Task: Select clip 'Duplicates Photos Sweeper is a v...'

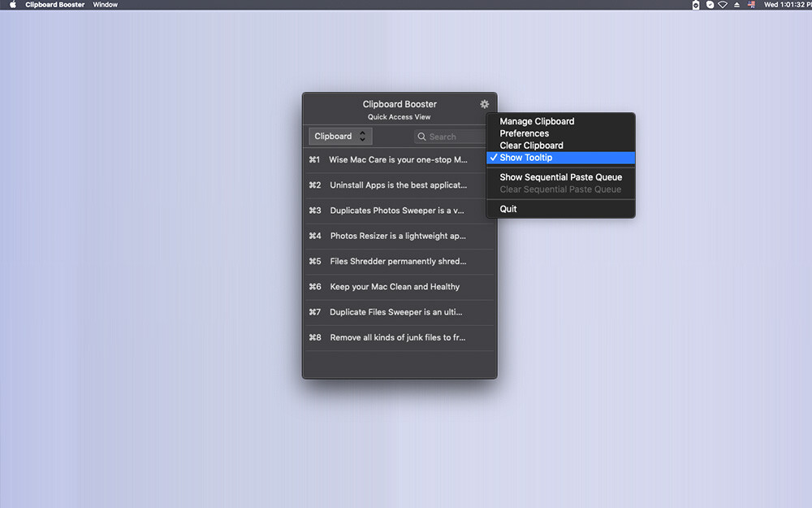Action: pyautogui.click(x=400, y=211)
